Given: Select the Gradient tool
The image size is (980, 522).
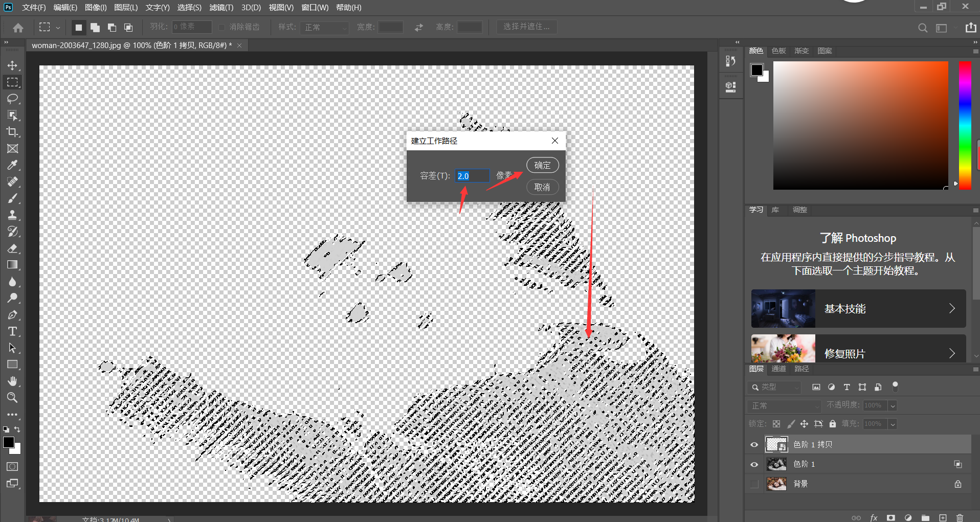Looking at the screenshot, I should tap(13, 265).
